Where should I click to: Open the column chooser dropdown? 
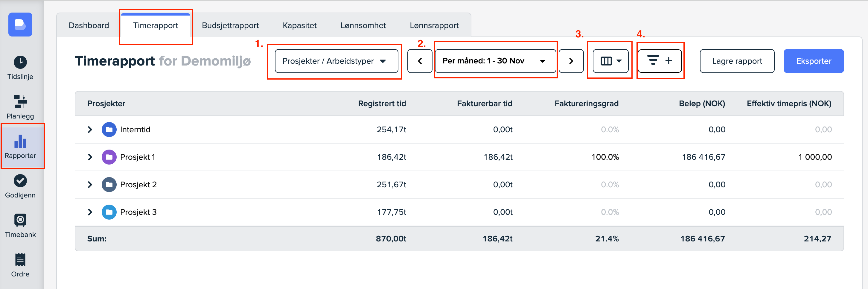click(610, 61)
